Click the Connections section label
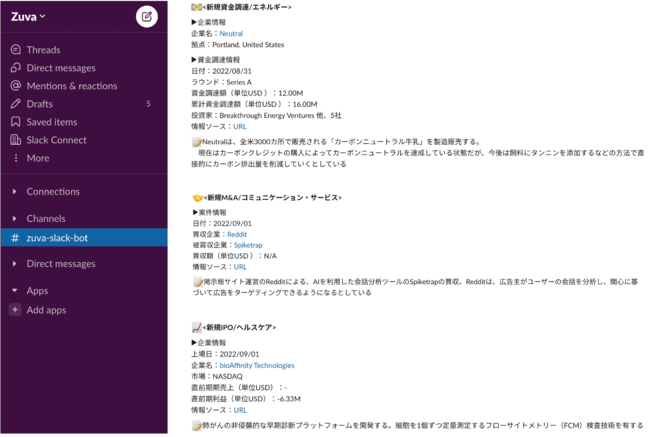Image resolution: width=650 pixels, height=437 pixels. click(53, 192)
